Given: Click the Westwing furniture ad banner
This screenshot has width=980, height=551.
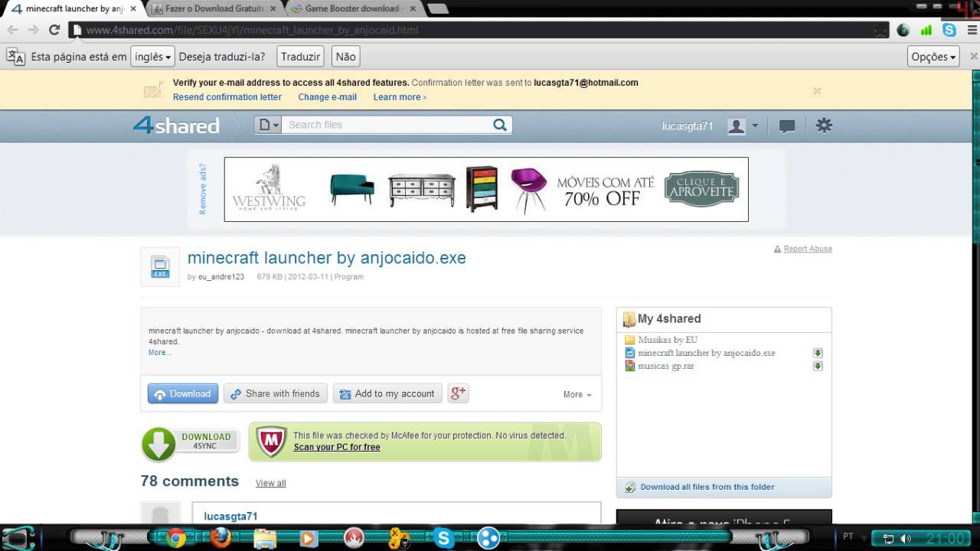Looking at the screenshot, I should pyautogui.click(x=486, y=189).
